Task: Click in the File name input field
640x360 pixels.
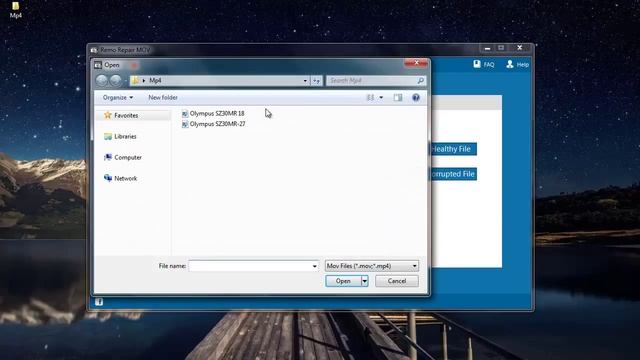Action: pyautogui.click(x=249, y=266)
